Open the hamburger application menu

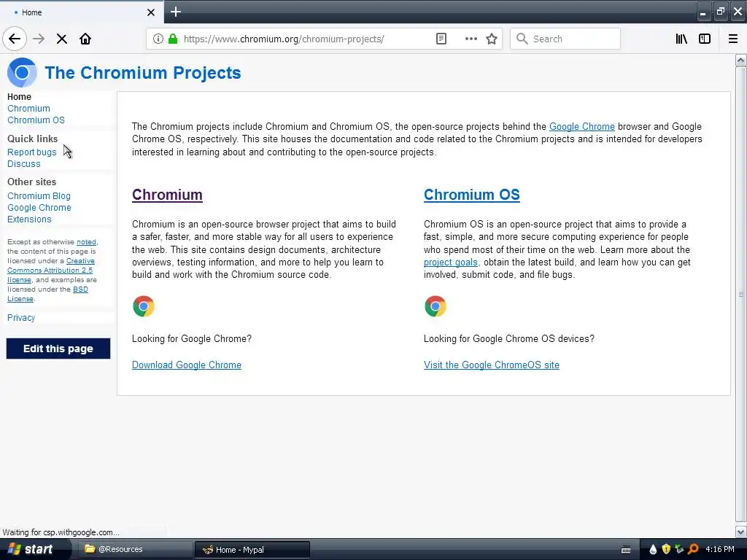733,39
